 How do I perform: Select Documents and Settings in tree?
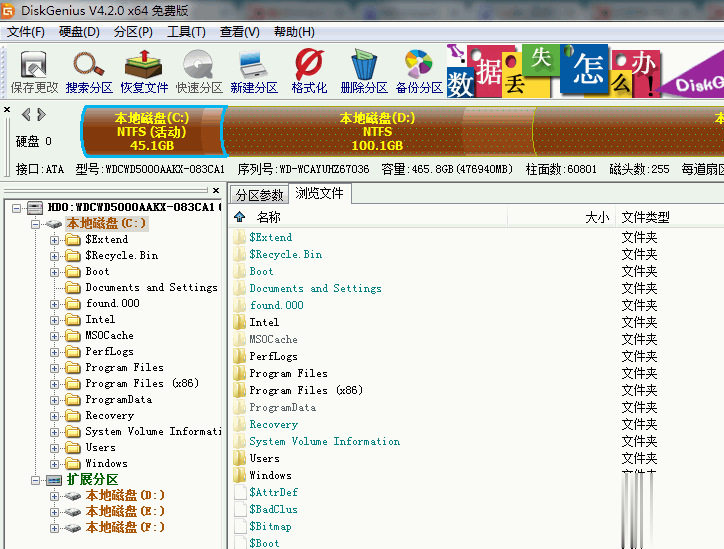click(x=151, y=287)
